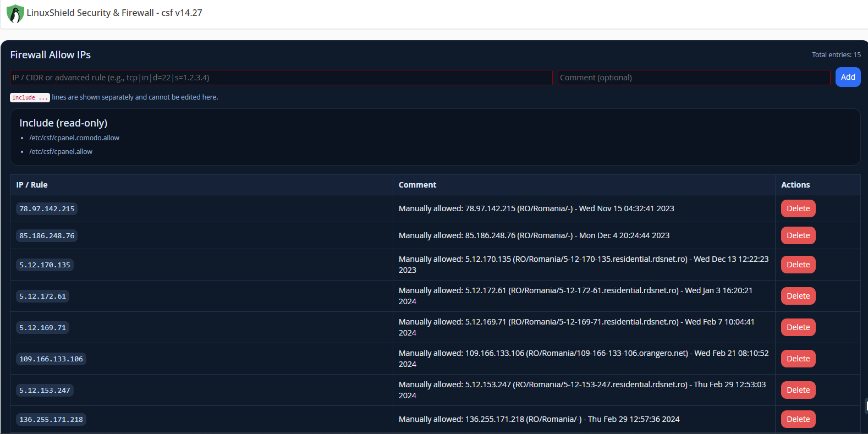
Task: Click the IP / Rule column header
Action: click(x=32, y=185)
